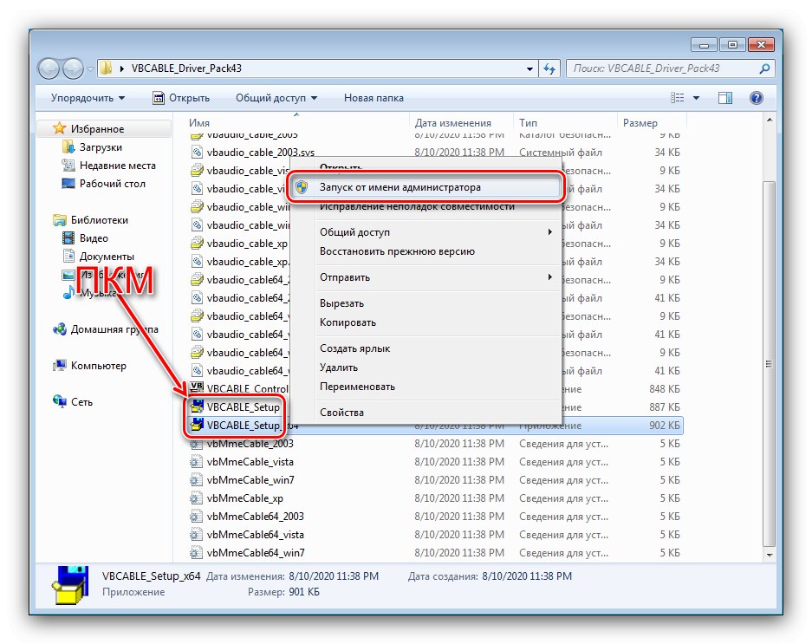
Task: Select the vbMmeCable_2003 file
Action: coord(250,444)
